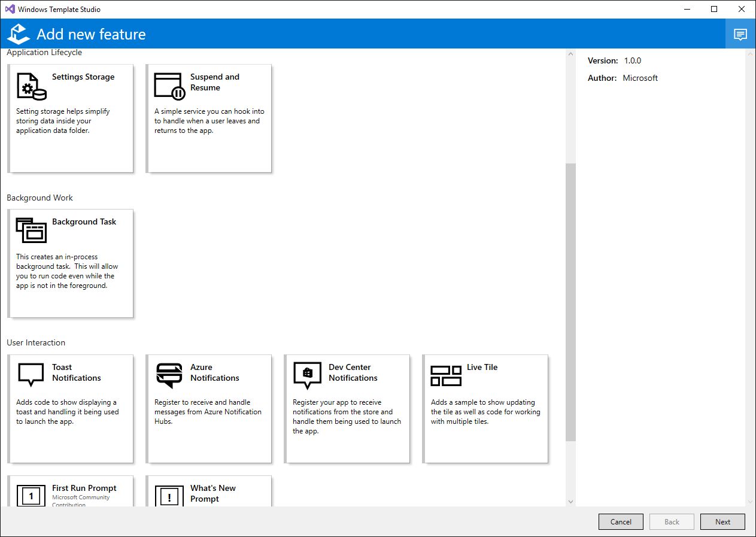Click the Background Task windows icon
Screen dimensions: 756x537
(x=31, y=230)
